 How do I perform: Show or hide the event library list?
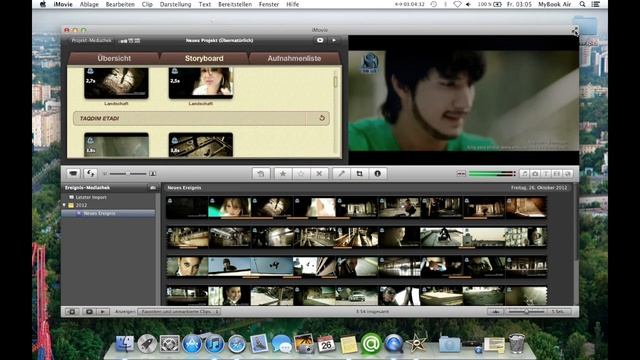click(72, 311)
